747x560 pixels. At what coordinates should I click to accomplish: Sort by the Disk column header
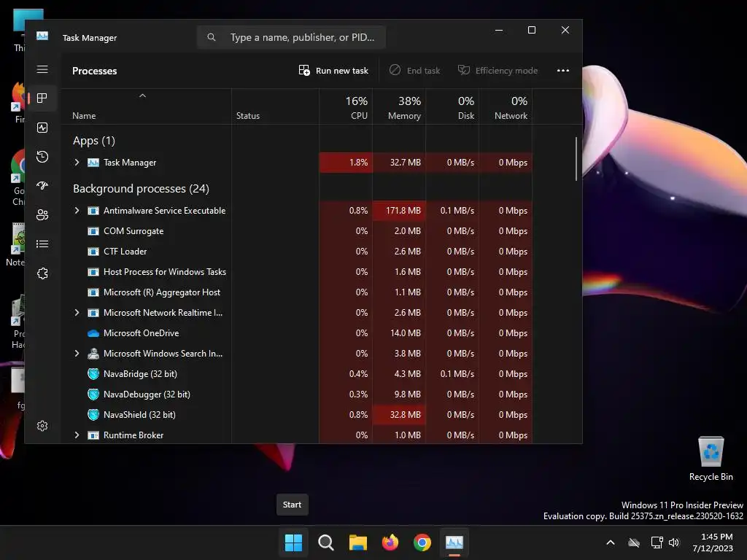tap(452, 107)
